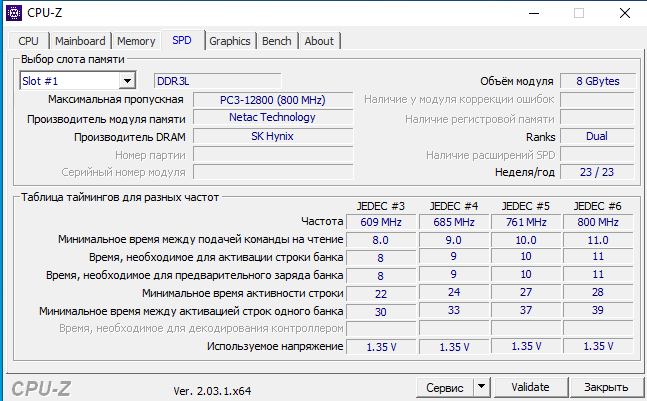Show the About tab
Image resolution: width=647 pixels, height=401 pixels.
tap(319, 41)
